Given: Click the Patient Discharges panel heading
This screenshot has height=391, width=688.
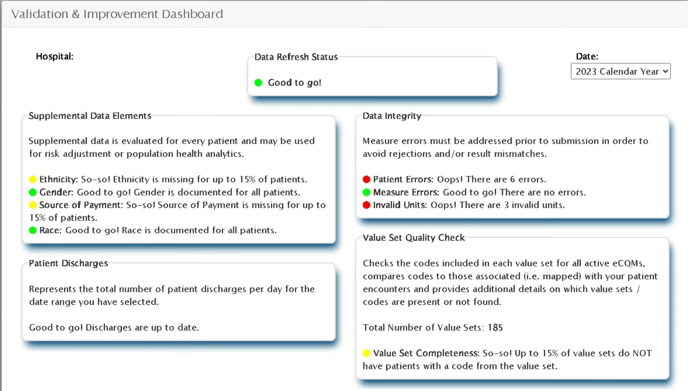Looking at the screenshot, I should [68, 263].
